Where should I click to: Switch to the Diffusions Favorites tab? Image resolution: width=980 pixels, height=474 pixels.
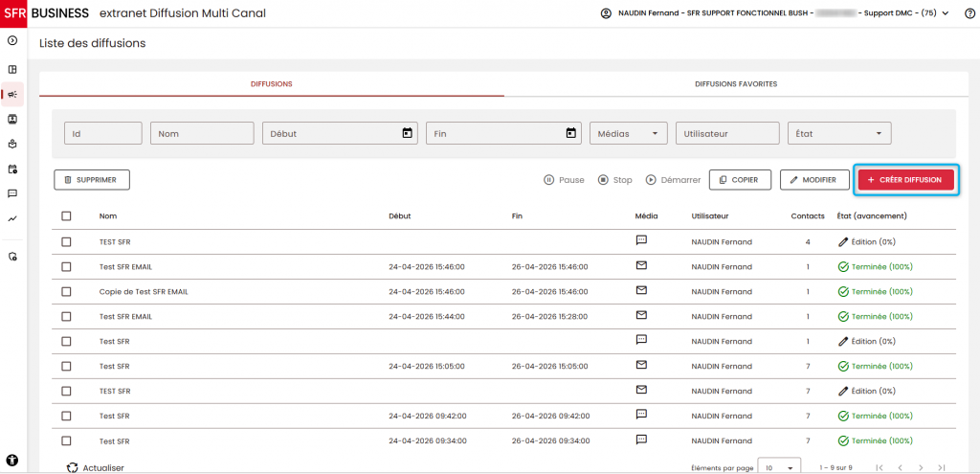[736, 84]
